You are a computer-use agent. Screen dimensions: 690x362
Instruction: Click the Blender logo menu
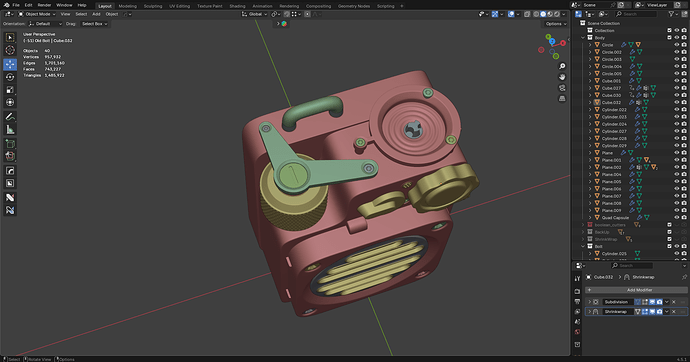[x=6, y=5]
